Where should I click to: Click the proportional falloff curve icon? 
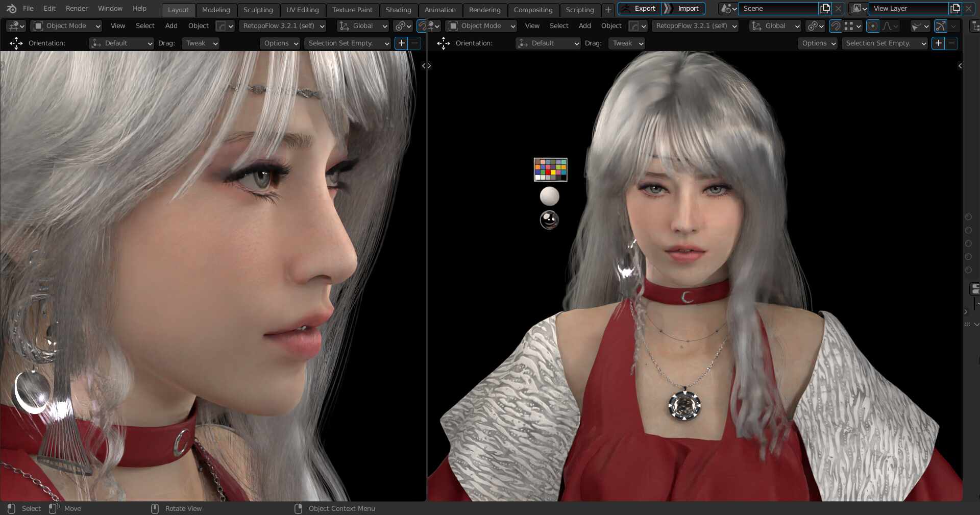(x=887, y=27)
